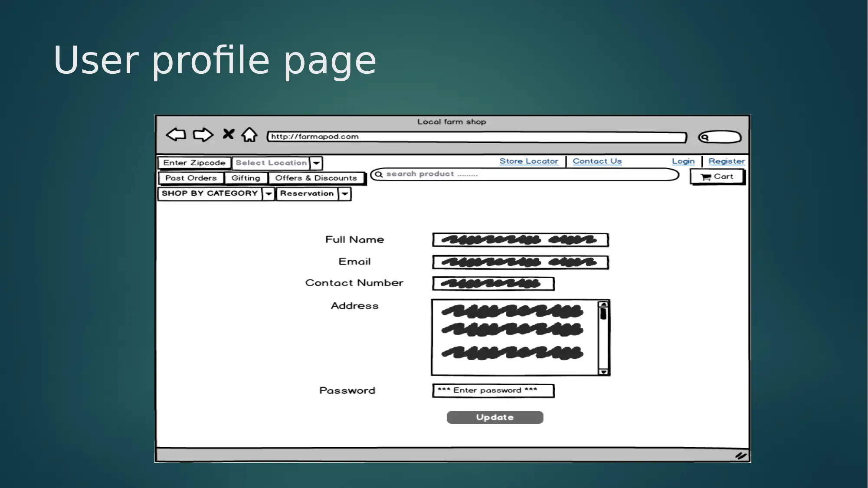Click the browser forward navigation arrow
Screen dimensions: 868x488
pos(203,134)
